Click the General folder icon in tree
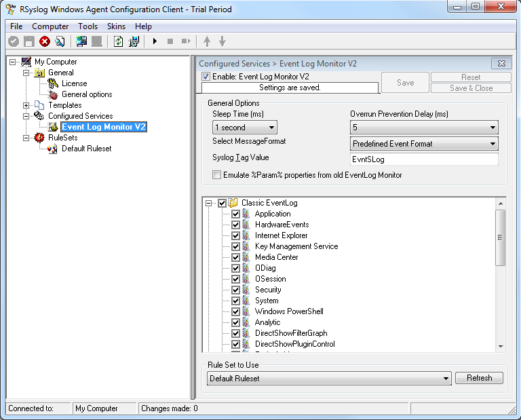Screen dimensions: 521x420 39,73
